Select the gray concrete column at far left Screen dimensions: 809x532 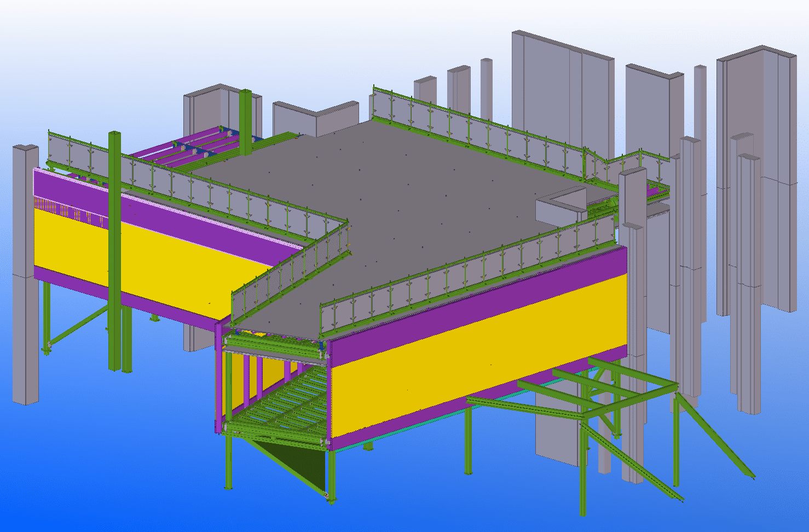click(25, 274)
